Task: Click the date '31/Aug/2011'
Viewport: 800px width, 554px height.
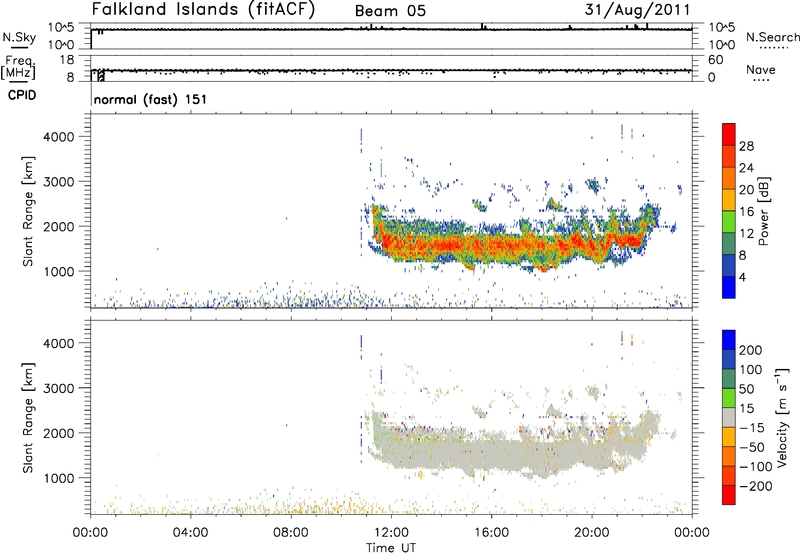Action: point(637,10)
